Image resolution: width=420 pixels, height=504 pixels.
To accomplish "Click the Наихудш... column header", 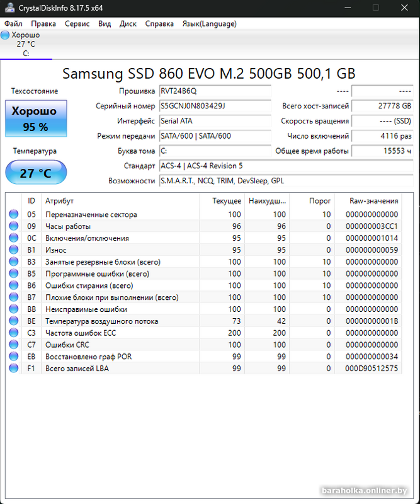I will pos(267,201).
